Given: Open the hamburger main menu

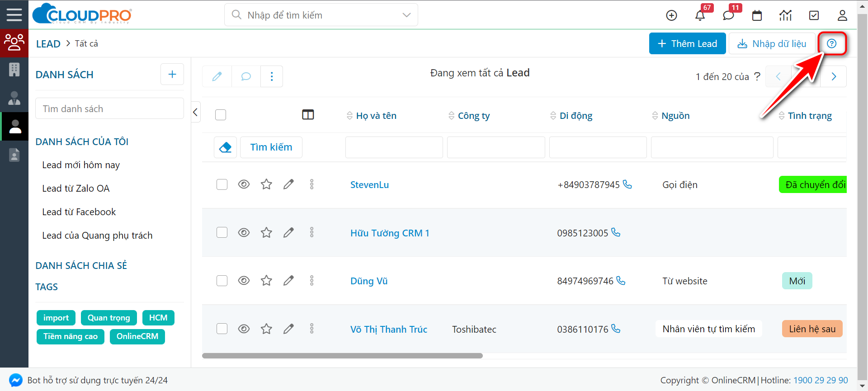Looking at the screenshot, I should coord(14,14).
